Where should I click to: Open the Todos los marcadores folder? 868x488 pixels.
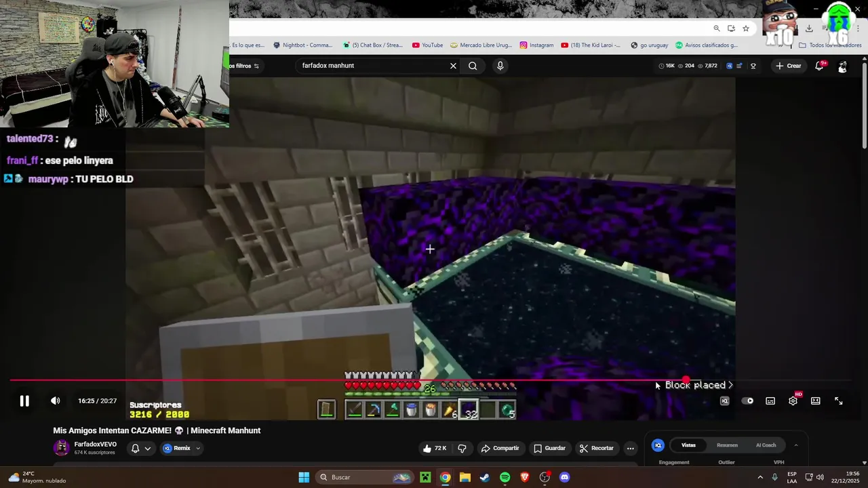click(x=830, y=45)
